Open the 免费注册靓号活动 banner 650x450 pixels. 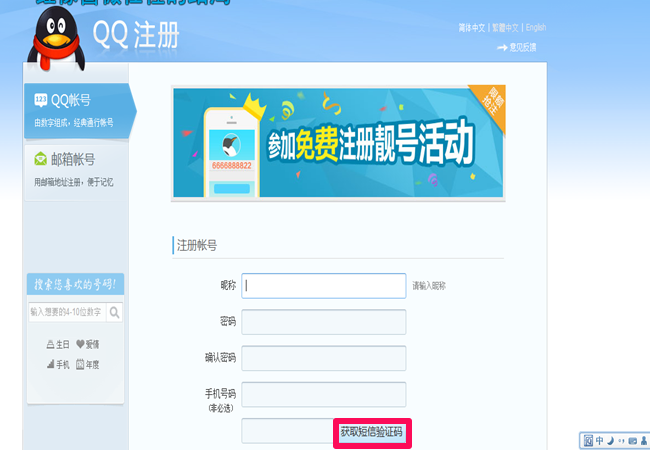(338, 143)
